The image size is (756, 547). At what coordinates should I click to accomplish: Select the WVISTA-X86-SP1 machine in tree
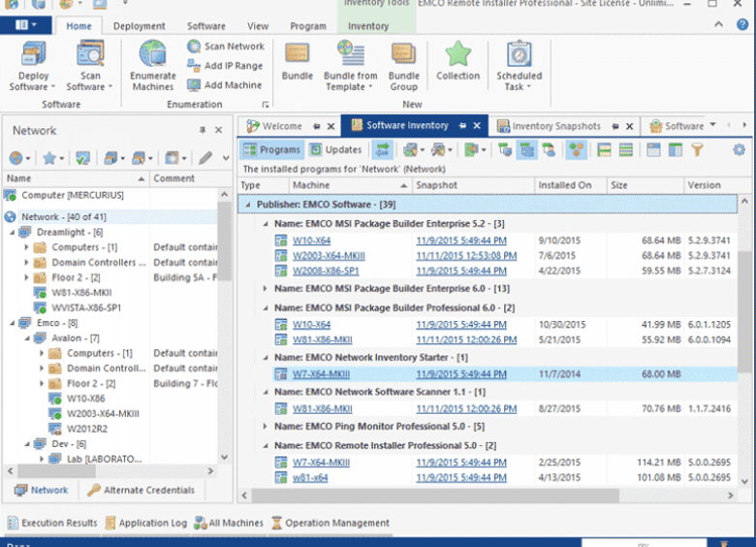pos(86,307)
